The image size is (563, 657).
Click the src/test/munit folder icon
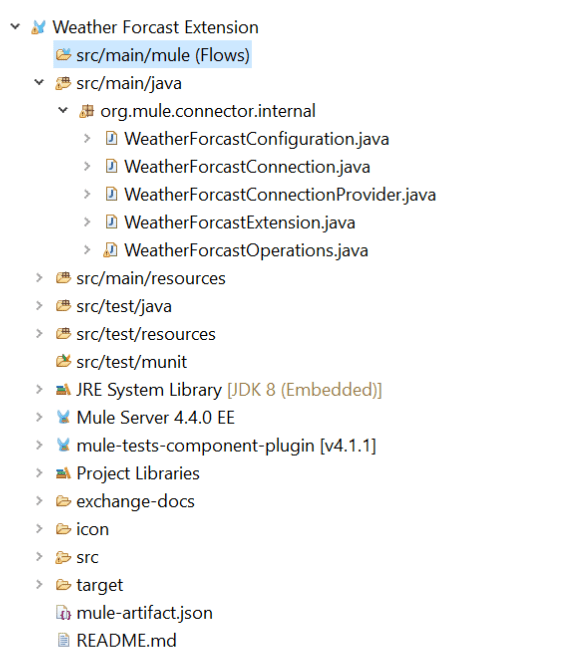click(63, 361)
